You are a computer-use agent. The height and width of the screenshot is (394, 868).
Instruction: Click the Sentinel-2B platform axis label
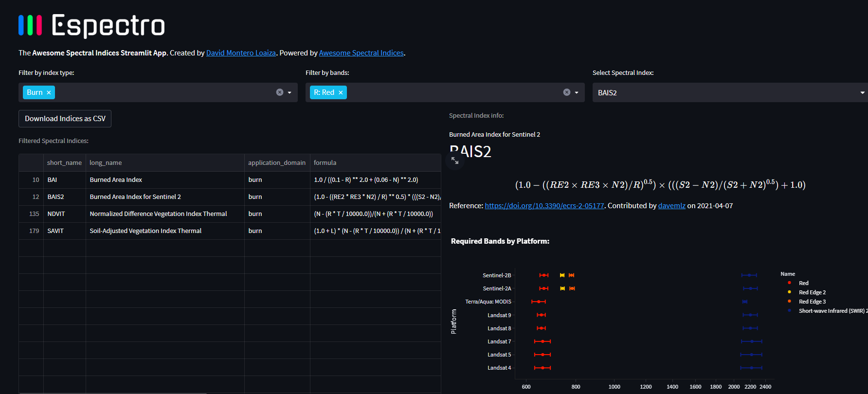pyautogui.click(x=497, y=275)
